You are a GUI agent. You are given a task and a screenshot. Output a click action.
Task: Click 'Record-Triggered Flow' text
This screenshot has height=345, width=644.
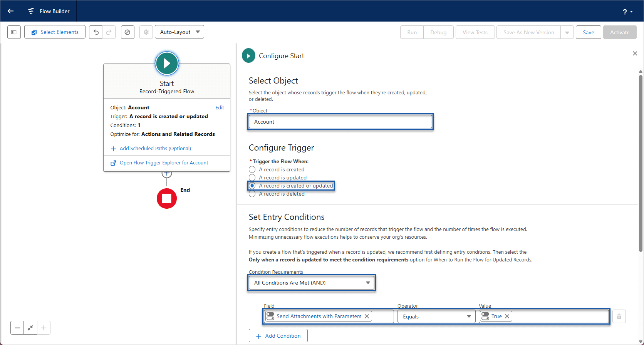[167, 92]
